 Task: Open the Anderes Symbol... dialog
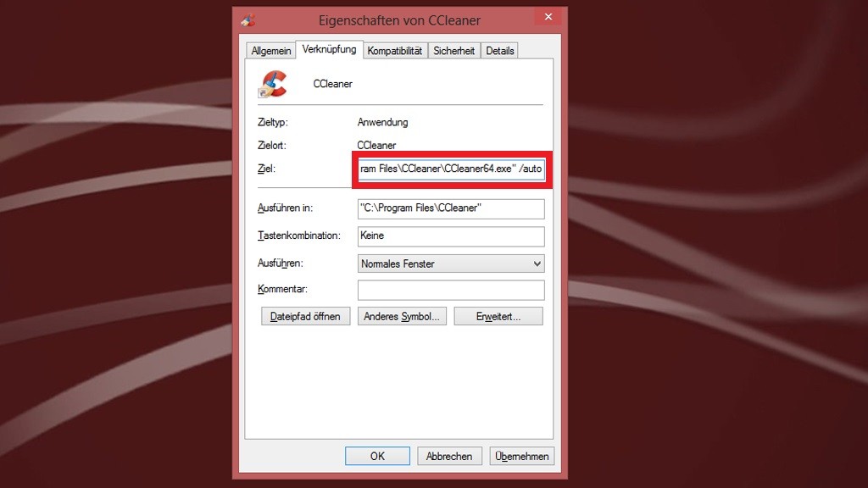pyautogui.click(x=402, y=316)
